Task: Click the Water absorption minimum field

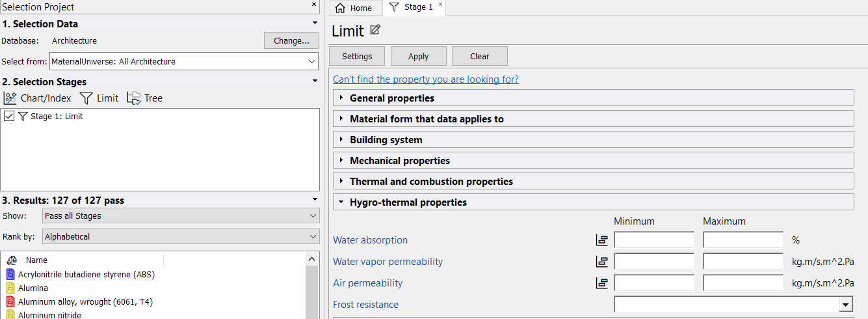Action: click(x=653, y=240)
